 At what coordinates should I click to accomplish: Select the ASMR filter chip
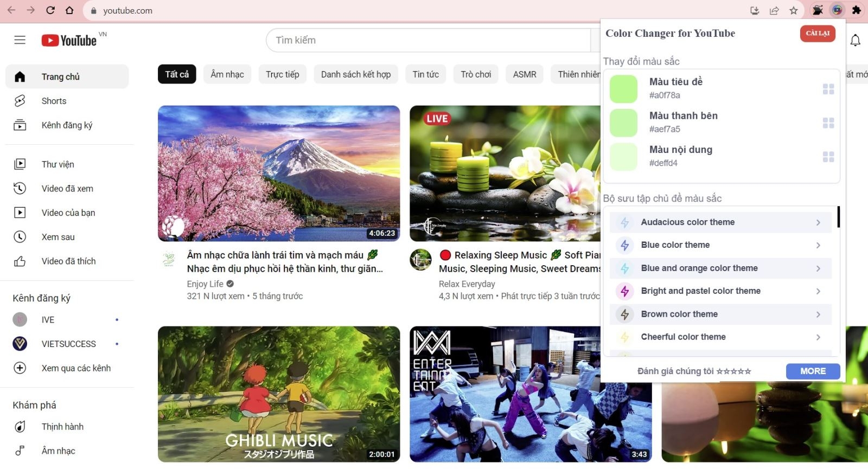click(525, 74)
